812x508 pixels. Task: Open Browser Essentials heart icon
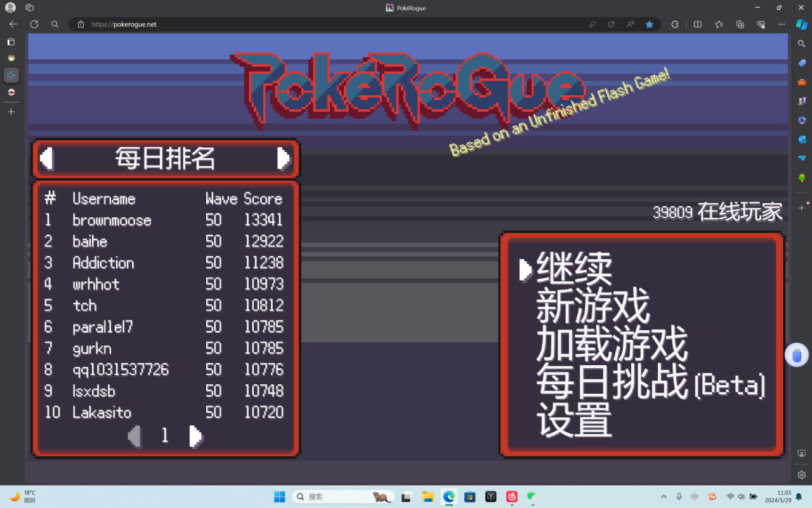coord(761,24)
